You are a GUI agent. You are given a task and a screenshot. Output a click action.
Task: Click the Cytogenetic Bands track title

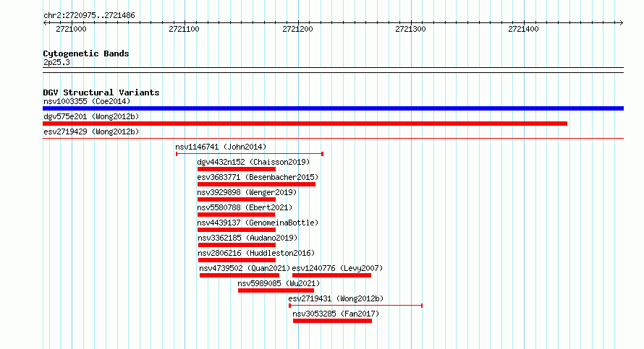click(x=86, y=53)
